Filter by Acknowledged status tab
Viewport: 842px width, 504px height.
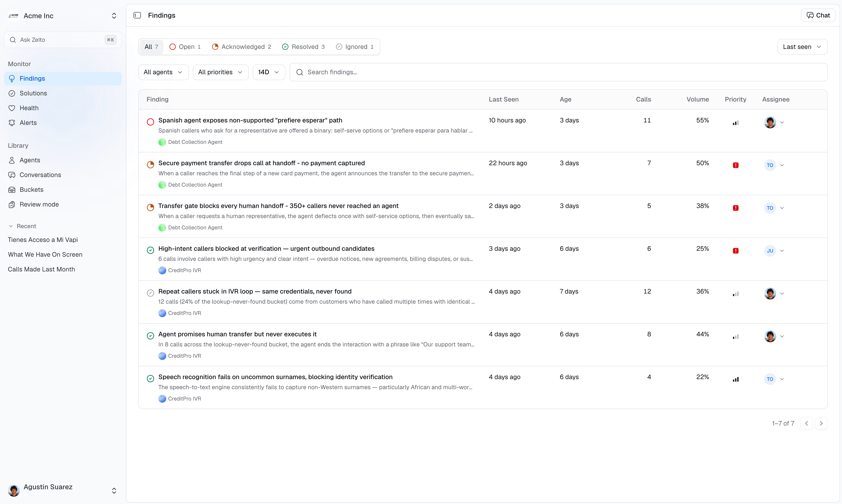[241, 47]
